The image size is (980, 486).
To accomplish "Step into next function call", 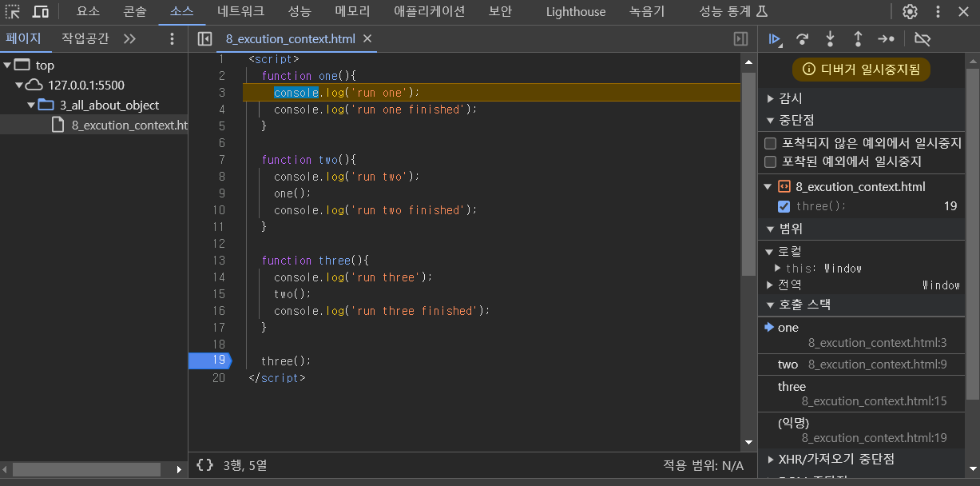I will point(830,38).
